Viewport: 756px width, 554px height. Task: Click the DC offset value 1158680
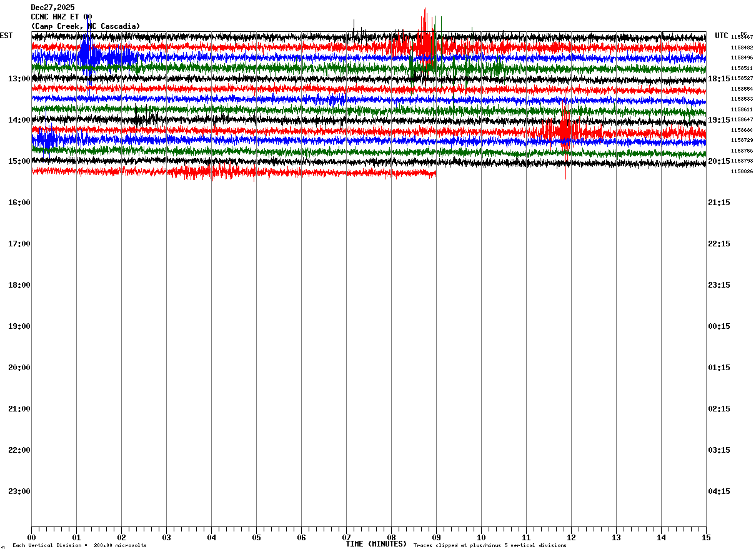coord(742,130)
